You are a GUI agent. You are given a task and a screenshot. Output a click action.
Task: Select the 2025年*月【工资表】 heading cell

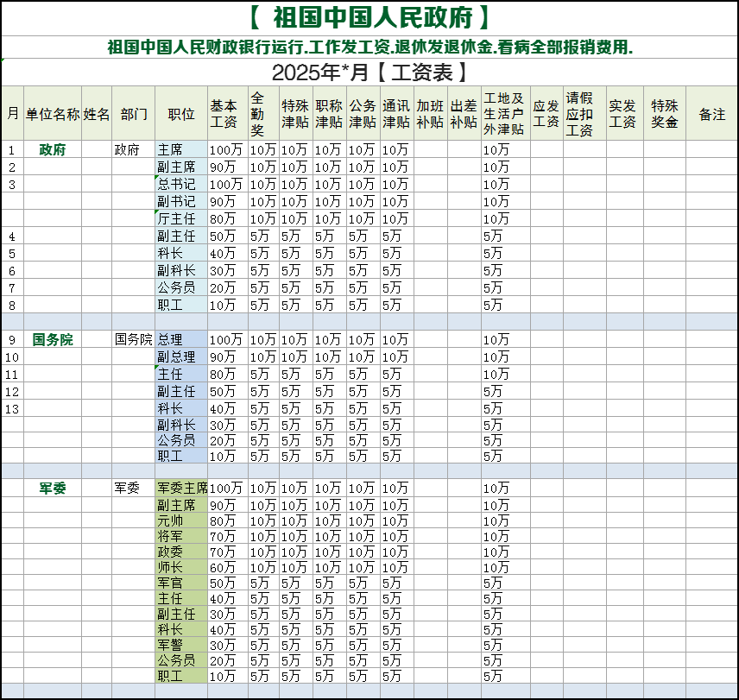click(x=370, y=73)
